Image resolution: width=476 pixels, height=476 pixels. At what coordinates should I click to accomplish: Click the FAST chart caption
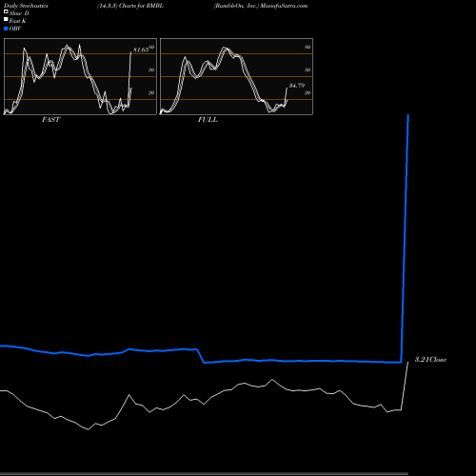coord(50,119)
